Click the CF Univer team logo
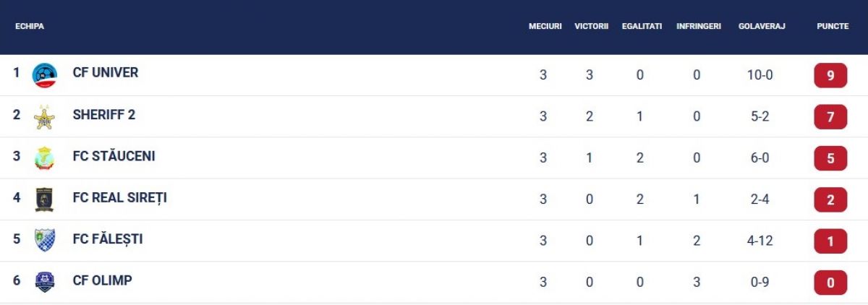Viewport: 868px width, 305px height. [x=45, y=75]
